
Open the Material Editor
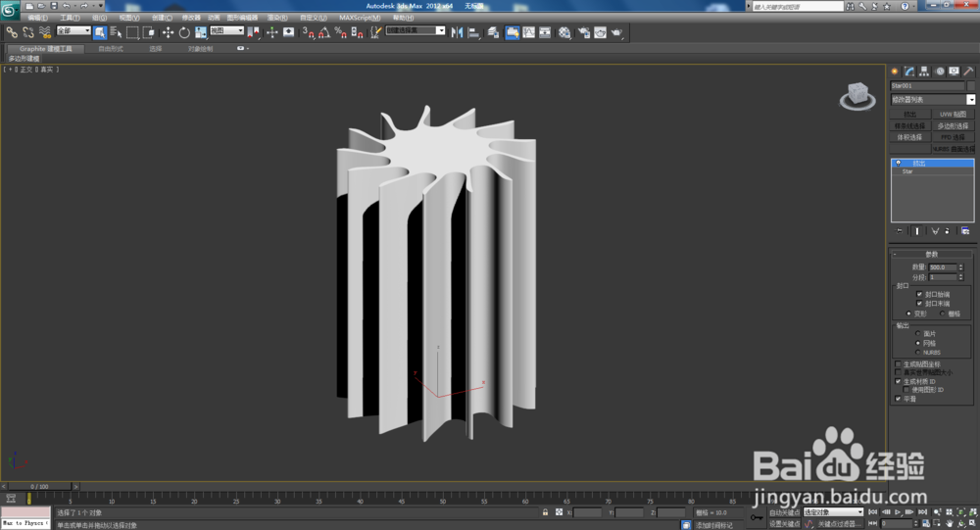point(564,32)
